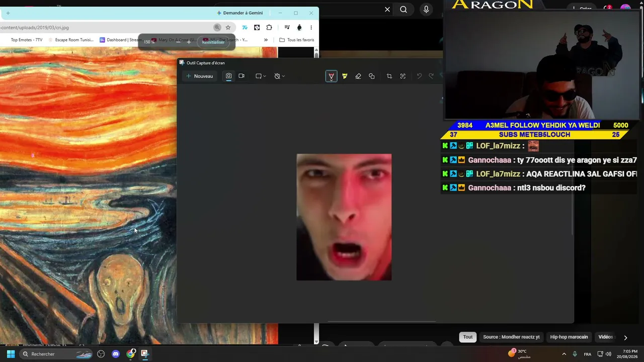644x362 pixels.
Task: Bookmark this page with the star
Action: click(x=228, y=28)
